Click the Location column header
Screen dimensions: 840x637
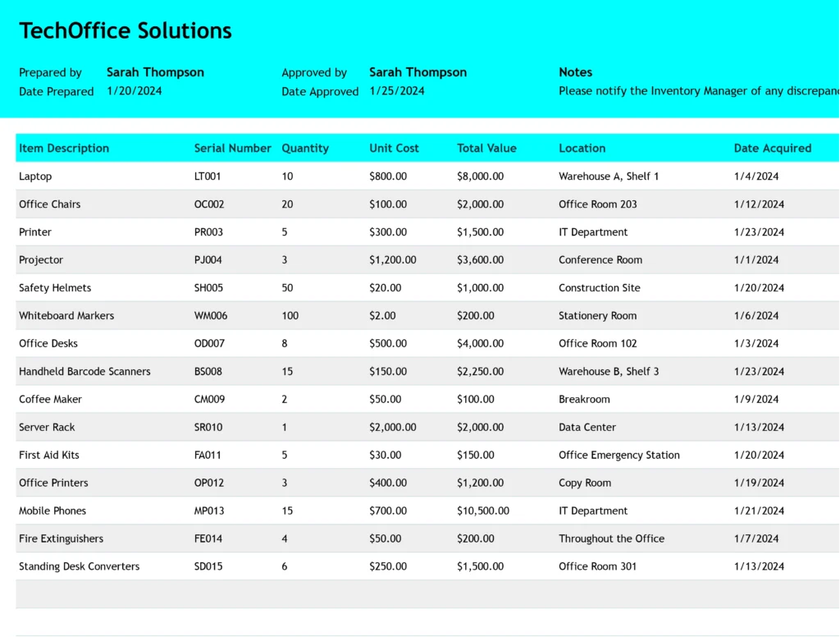[582, 148]
